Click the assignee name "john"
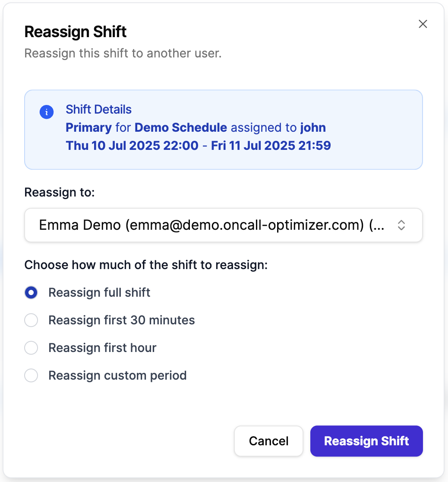 (x=313, y=127)
